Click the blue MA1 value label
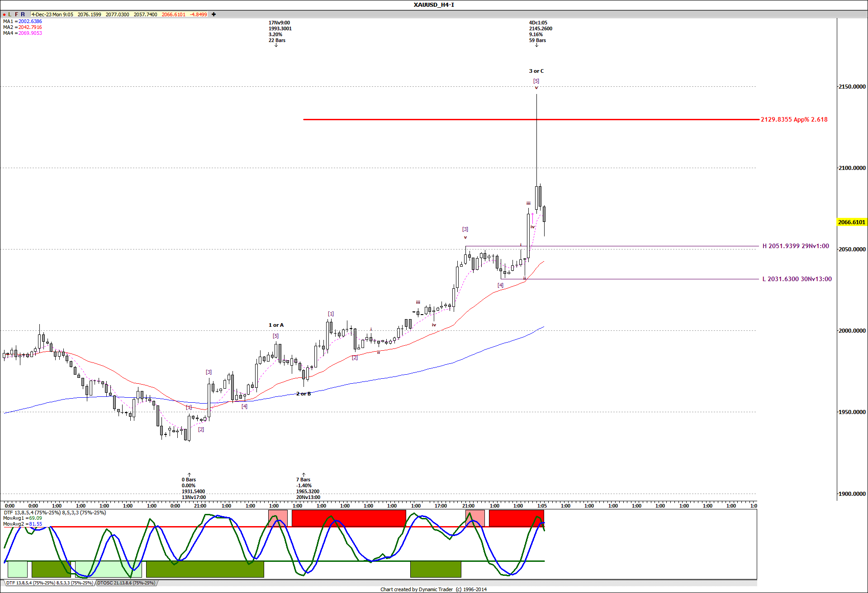The height and width of the screenshot is (593, 868). pyautogui.click(x=32, y=21)
